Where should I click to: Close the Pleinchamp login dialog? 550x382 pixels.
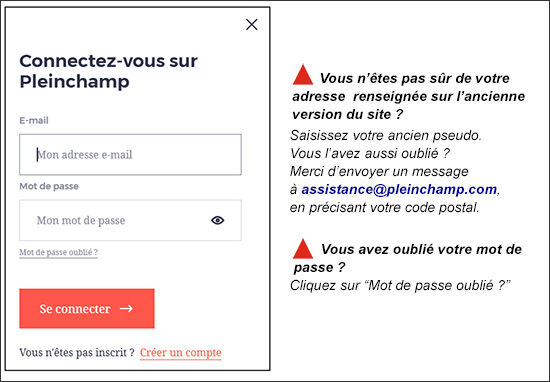point(251,25)
